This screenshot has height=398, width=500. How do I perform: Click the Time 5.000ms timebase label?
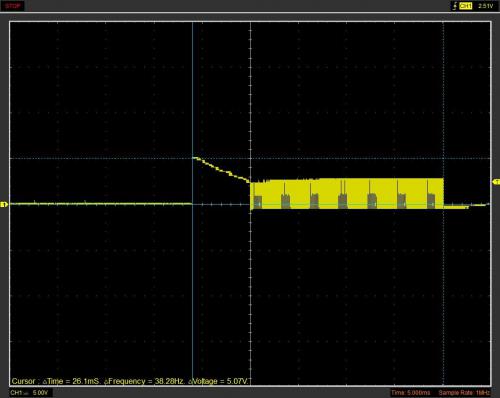411,393
